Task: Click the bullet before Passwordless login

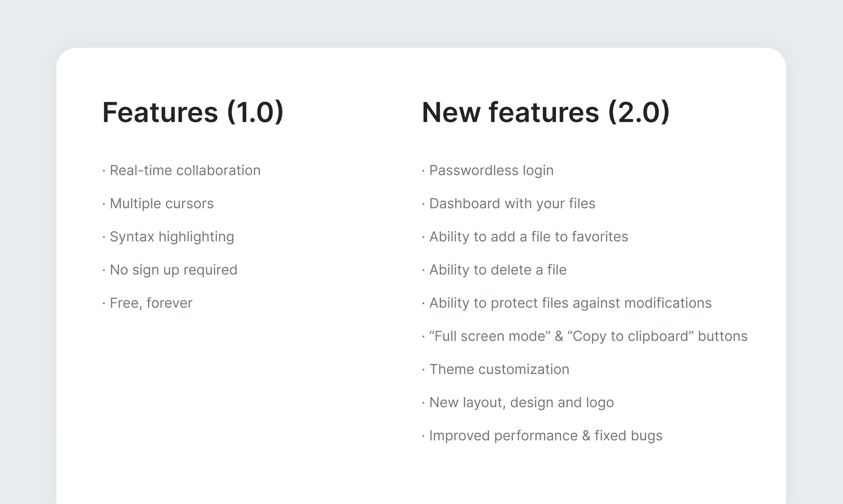Action: tap(423, 170)
